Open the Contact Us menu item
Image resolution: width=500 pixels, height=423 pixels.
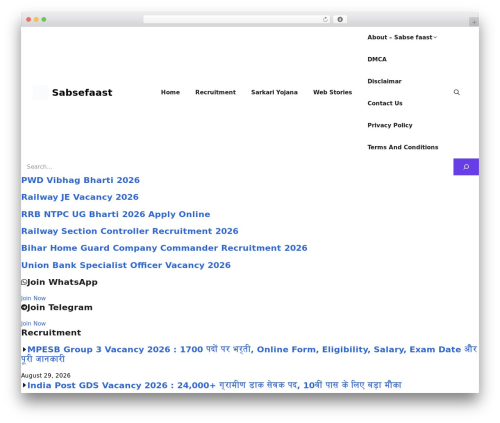click(385, 103)
